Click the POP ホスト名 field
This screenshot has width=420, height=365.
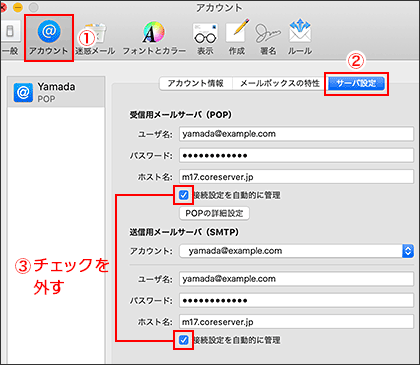tap(296, 177)
